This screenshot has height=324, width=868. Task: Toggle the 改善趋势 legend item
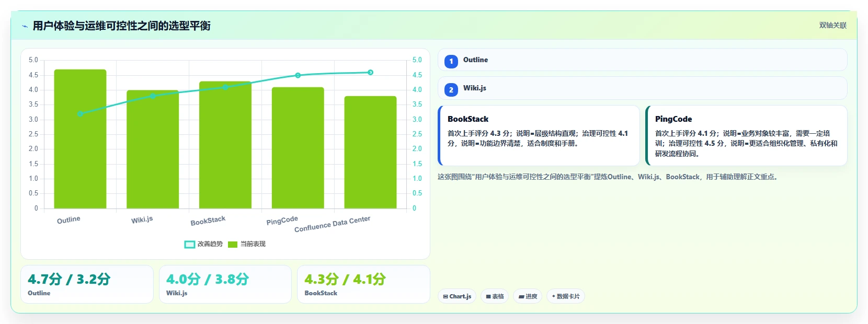[x=203, y=244]
